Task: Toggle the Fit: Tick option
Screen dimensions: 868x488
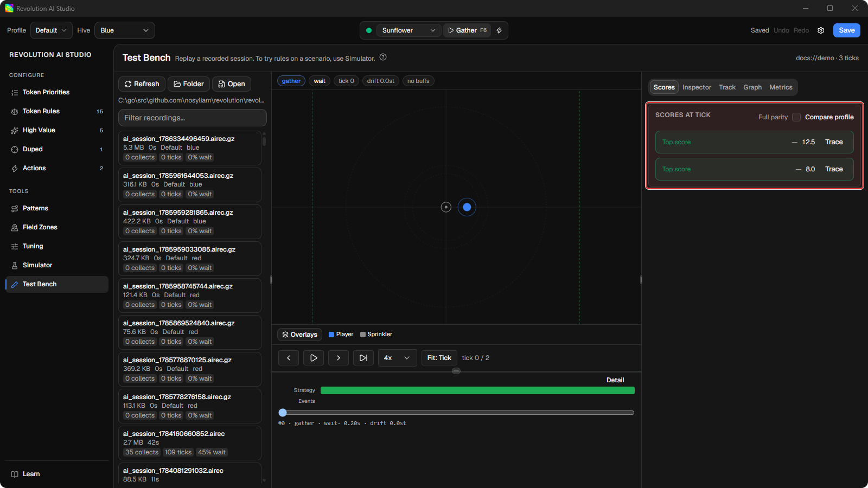Action: point(439,358)
